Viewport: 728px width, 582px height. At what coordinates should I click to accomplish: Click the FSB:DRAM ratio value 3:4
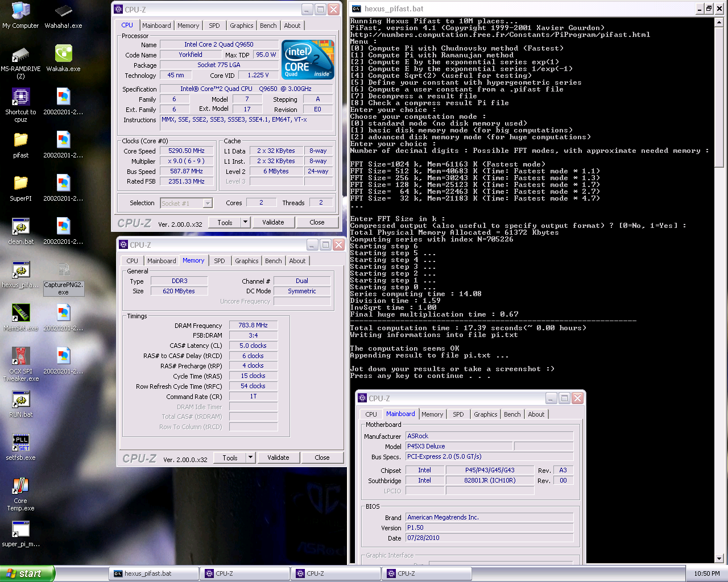tap(253, 335)
